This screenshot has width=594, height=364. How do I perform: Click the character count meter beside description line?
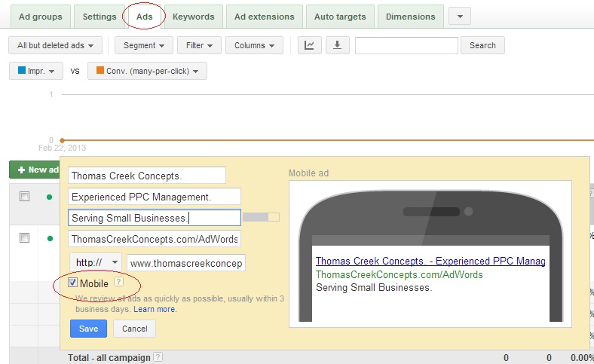pos(261,217)
